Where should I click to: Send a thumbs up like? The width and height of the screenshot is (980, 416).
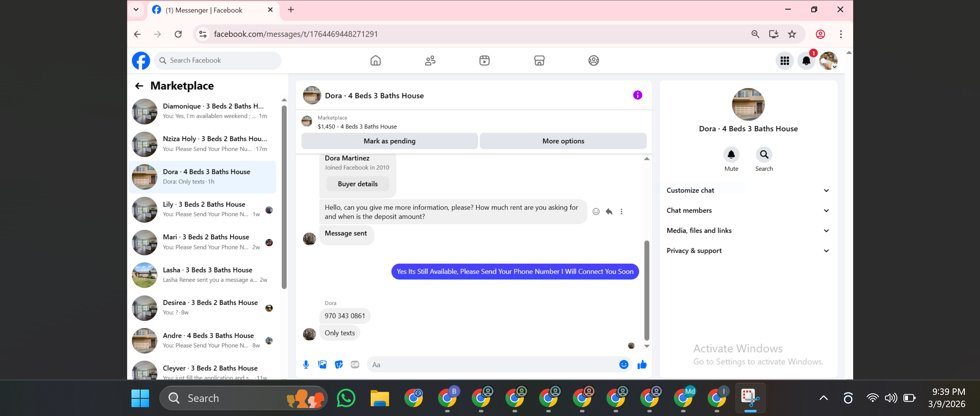(642, 365)
